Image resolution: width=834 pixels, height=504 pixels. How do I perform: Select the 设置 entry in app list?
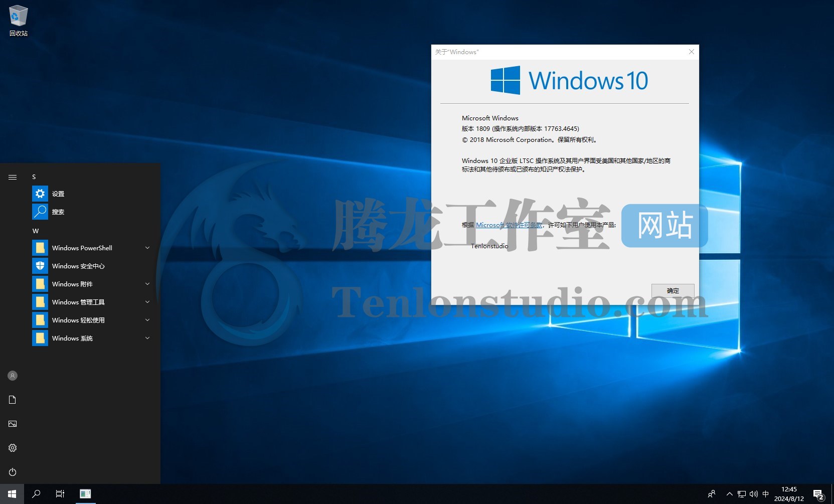point(93,194)
